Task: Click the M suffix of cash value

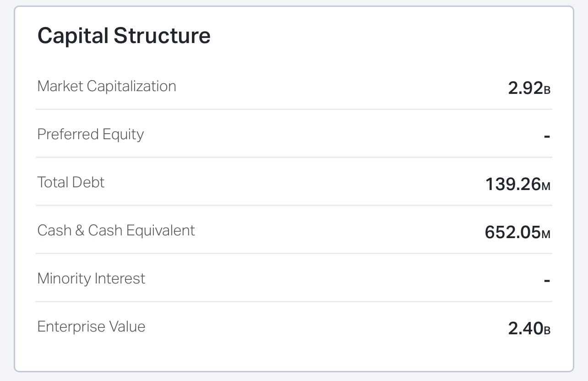Action: pos(546,234)
